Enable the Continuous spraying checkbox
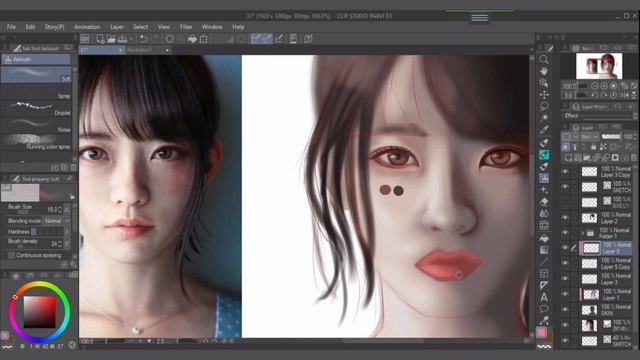Image resolution: width=640 pixels, height=360 pixels. (11, 255)
